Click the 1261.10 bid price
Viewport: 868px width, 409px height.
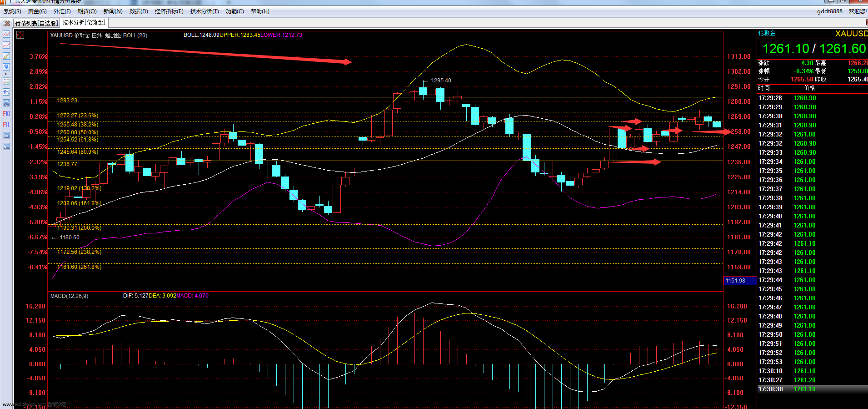(786, 49)
